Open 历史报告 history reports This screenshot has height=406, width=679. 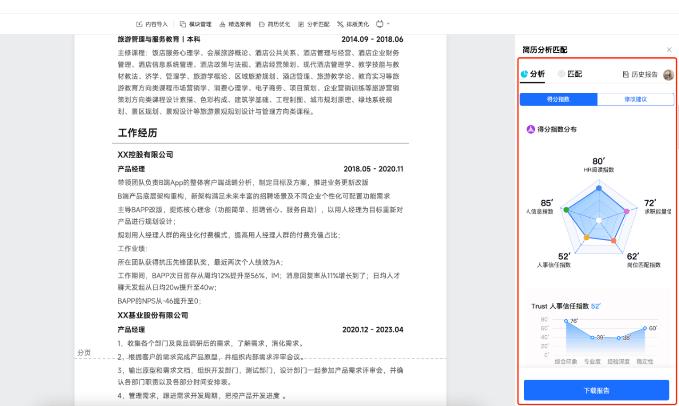[640, 74]
